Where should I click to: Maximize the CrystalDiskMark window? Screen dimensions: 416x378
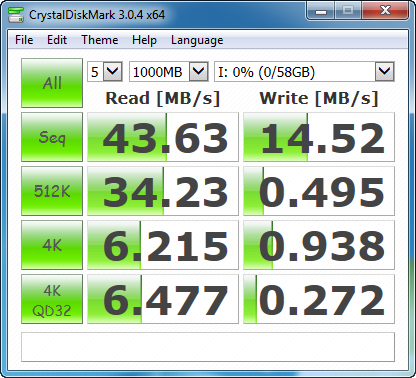click(348, 11)
